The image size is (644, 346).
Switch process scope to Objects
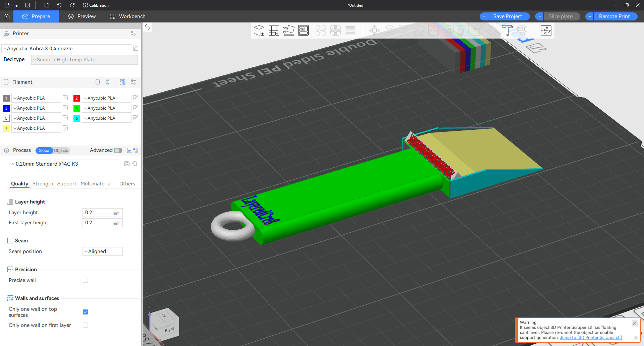tap(61, 151)
